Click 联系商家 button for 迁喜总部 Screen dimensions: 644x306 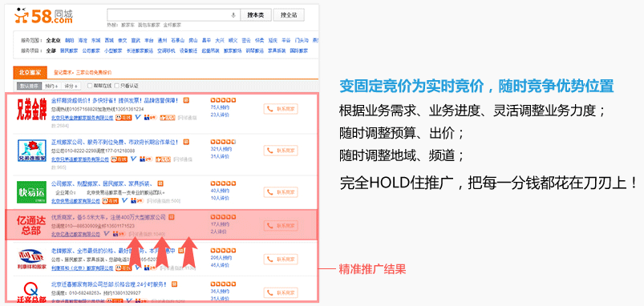coord(281,292)
